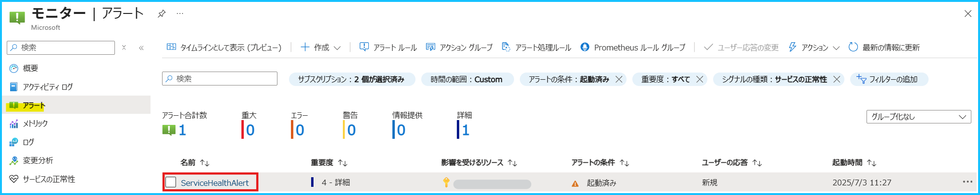980x195 pixels.
Task: Open the ServiceHealthAlert alert link
Action: click(x=214, y=183)
